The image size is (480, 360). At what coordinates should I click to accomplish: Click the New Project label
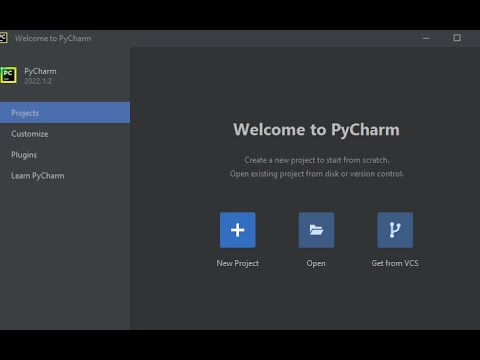tap(238, 263)
